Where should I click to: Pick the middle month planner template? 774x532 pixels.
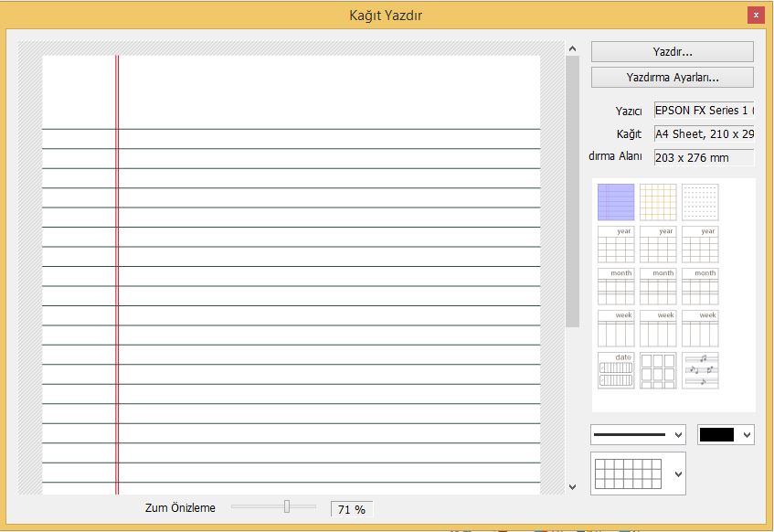pyautogui.click(x=658, y=286)
